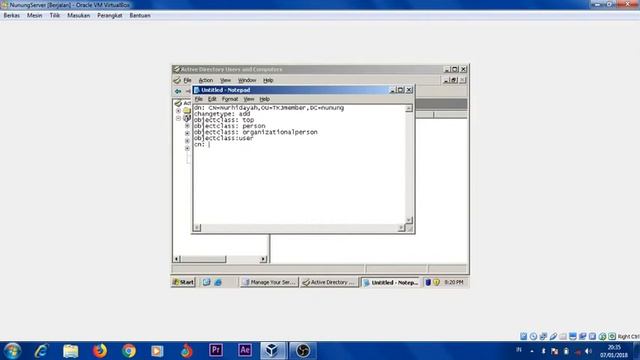Launch Google Chrome from host taskbar
This screenshot has width=640, height=360.
[129, 351]
